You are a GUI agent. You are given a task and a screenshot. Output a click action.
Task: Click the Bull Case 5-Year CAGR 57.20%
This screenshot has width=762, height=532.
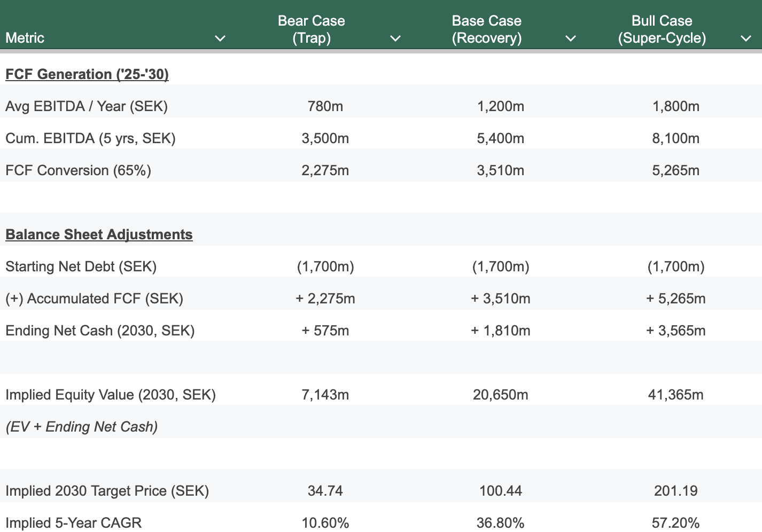click(x=676, y=523)
